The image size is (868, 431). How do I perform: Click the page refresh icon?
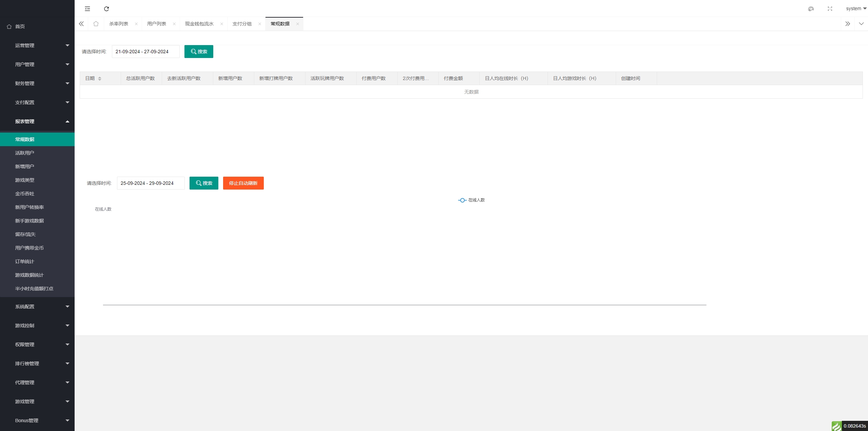[x=106, y=9]
